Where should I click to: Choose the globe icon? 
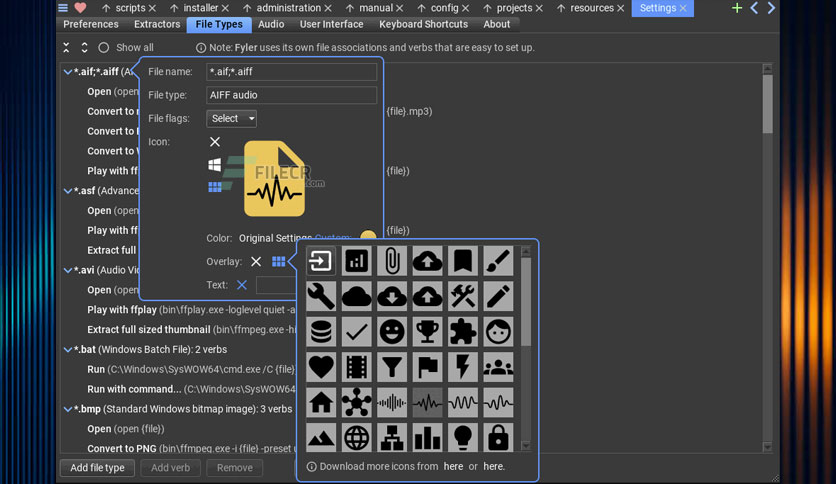(357, 438)
